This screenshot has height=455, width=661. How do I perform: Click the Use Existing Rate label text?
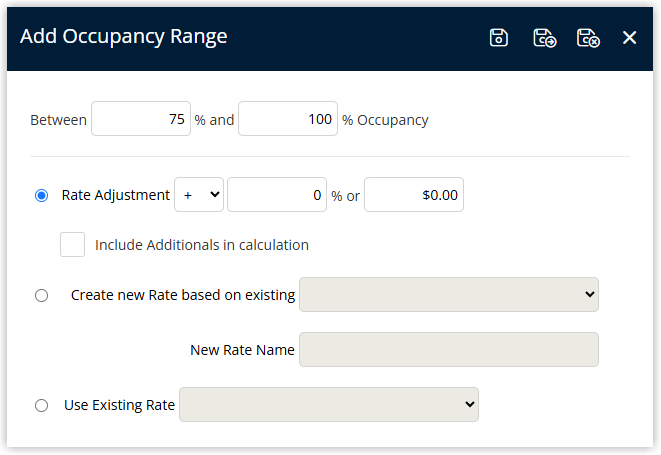click(119, 405)
